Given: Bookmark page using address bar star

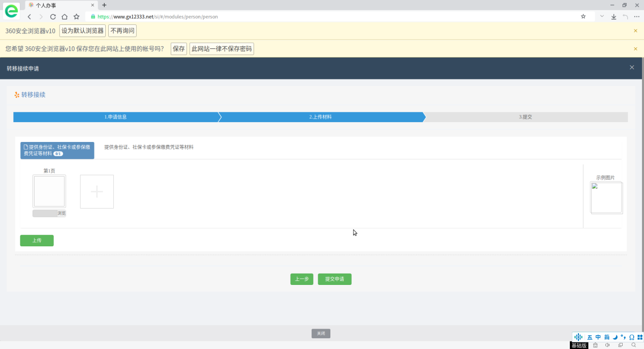Looking at the screenshot, I should point(583,17).
